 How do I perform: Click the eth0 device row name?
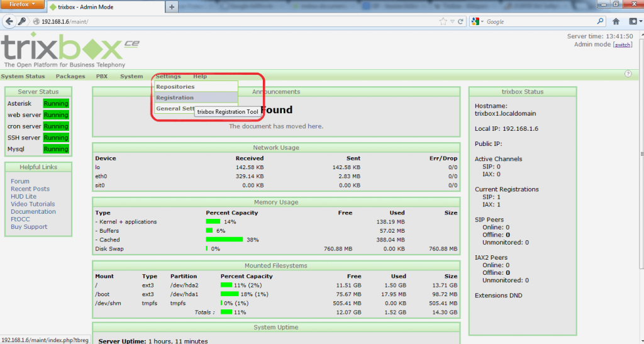[101, 177]
